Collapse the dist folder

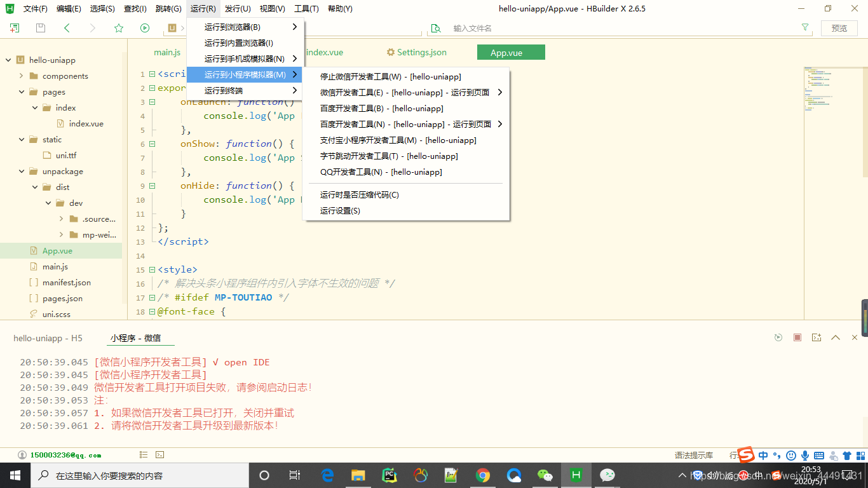pyautogui.click(x=35, y=187)
